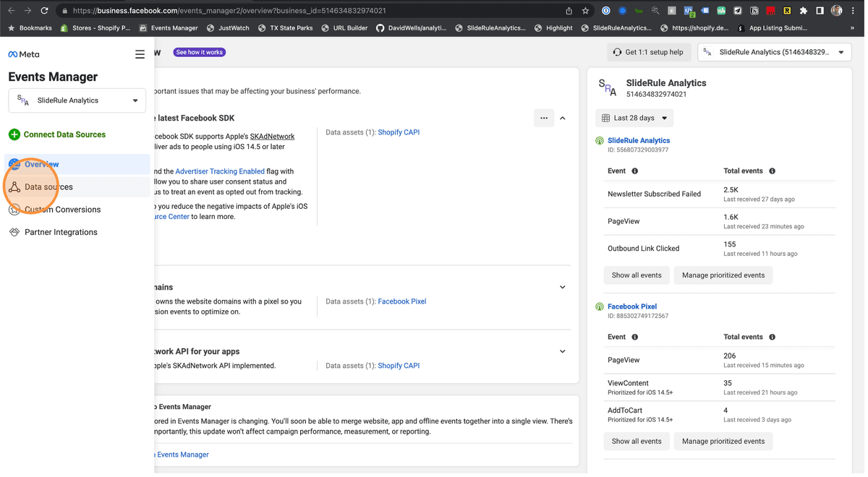
Task: Open Facebook Pixel heading link in right panel
Action: tap(632, 306)
